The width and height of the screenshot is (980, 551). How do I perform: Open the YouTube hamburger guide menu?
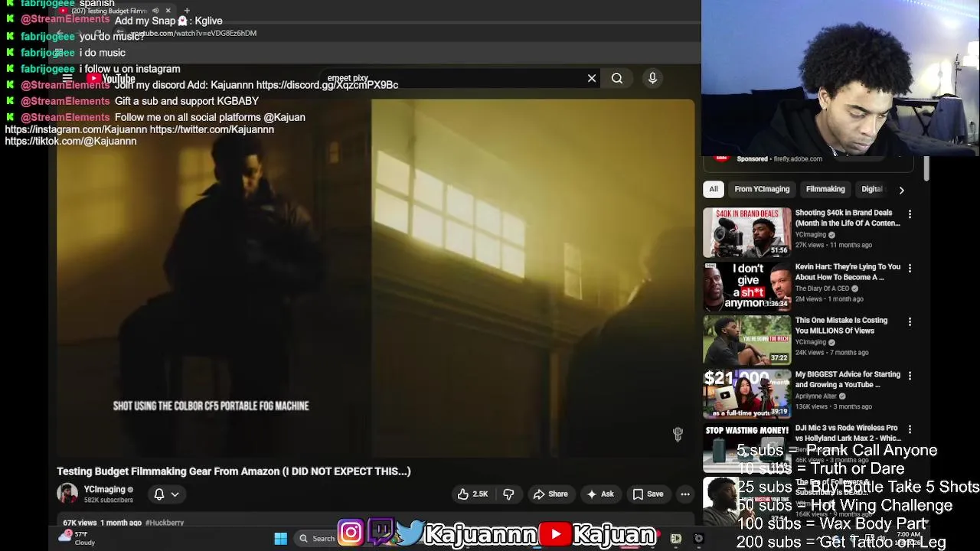67,78
